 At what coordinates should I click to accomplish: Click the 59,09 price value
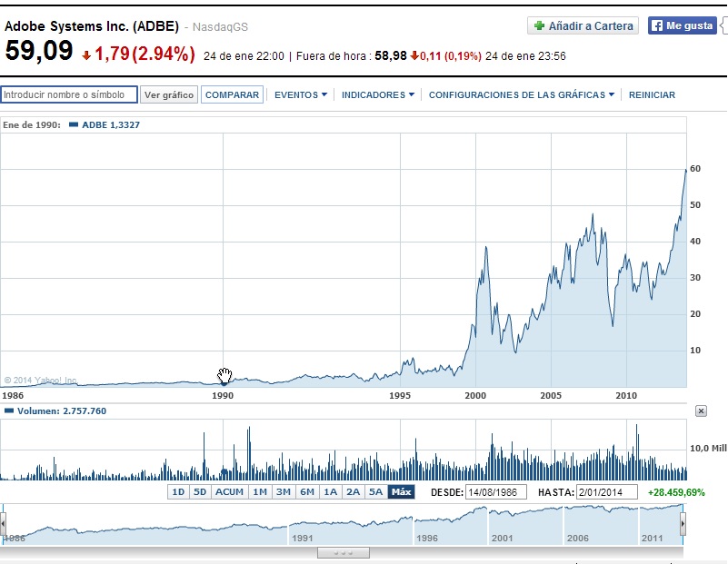[x=39, y=51]
